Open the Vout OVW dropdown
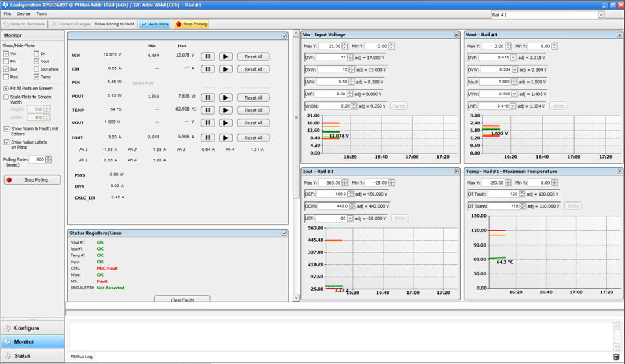625x364 pixels. click(x=514, y=69)
